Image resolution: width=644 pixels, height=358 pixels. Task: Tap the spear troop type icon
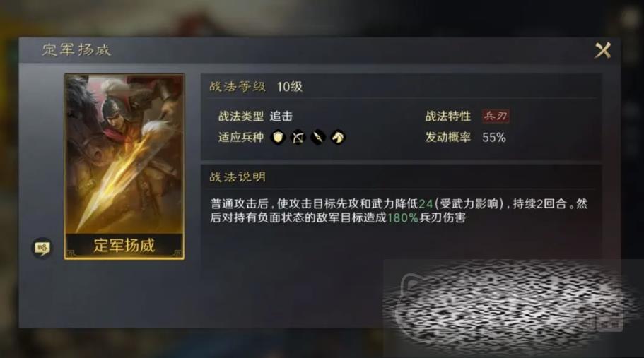coord(318,137)
